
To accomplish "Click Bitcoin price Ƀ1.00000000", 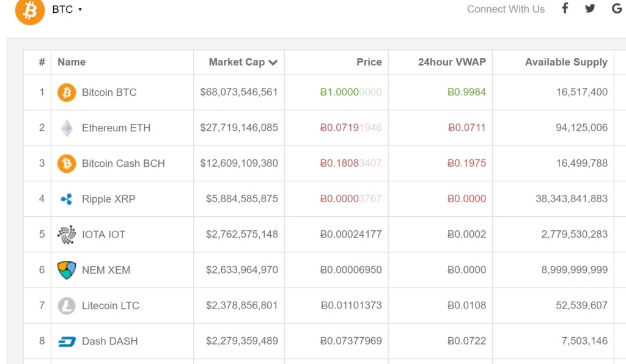I will (x=351, y=92).
